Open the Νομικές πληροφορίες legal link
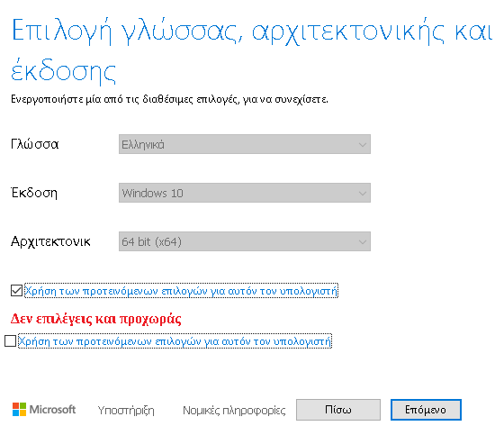 [234, 410]
